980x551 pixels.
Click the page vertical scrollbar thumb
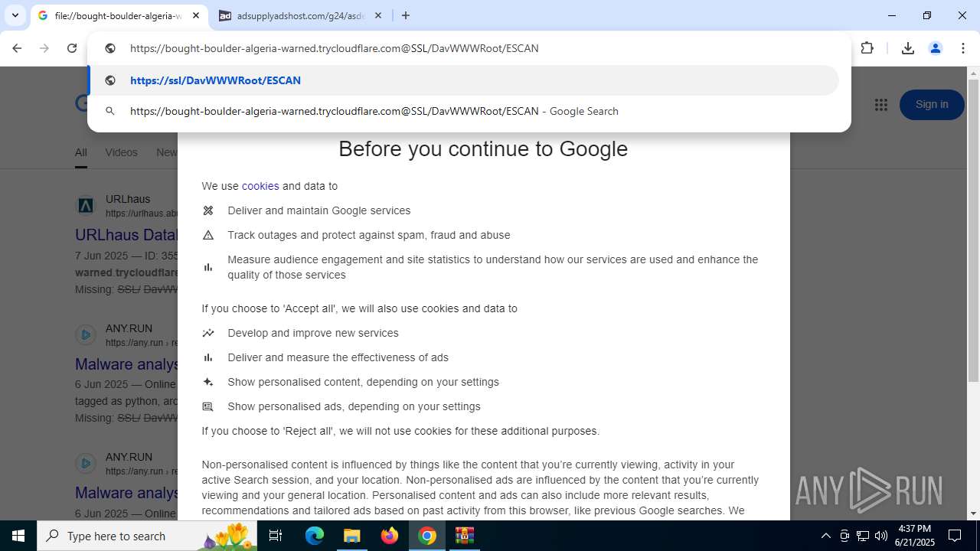(x=973, y=230)
